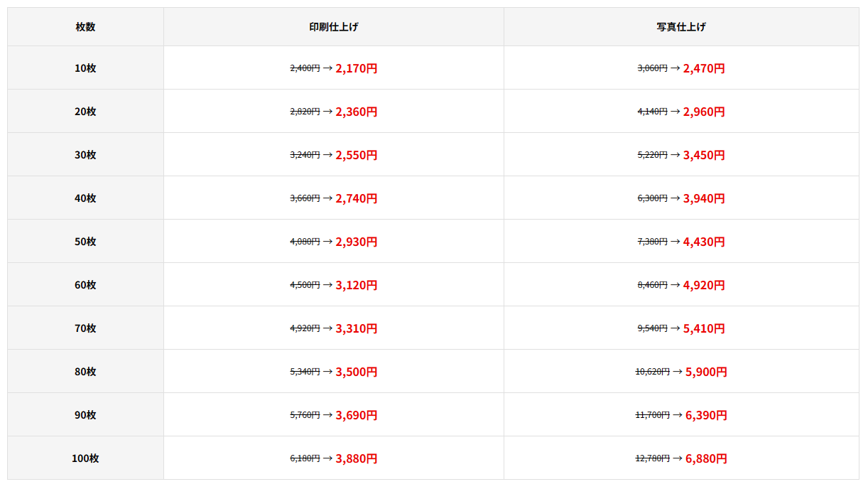
Task: Click the red 3,450円 photo-finish price
Action: [704, 156]
